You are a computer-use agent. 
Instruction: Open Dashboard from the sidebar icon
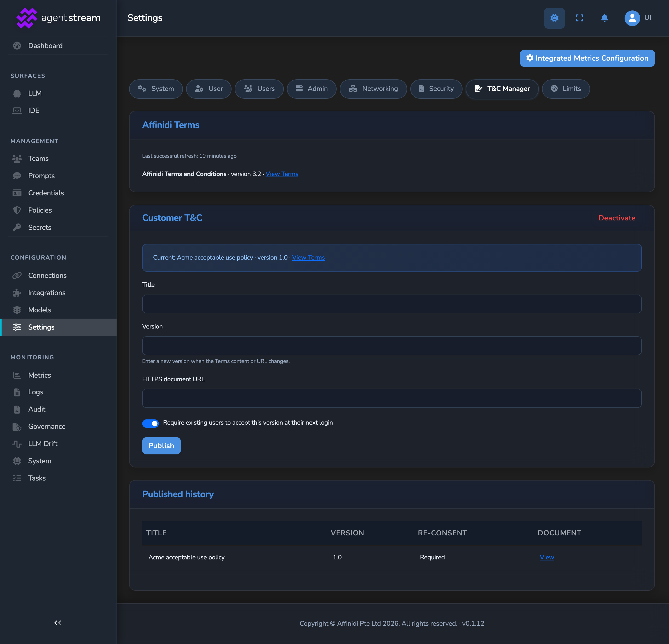17,46
